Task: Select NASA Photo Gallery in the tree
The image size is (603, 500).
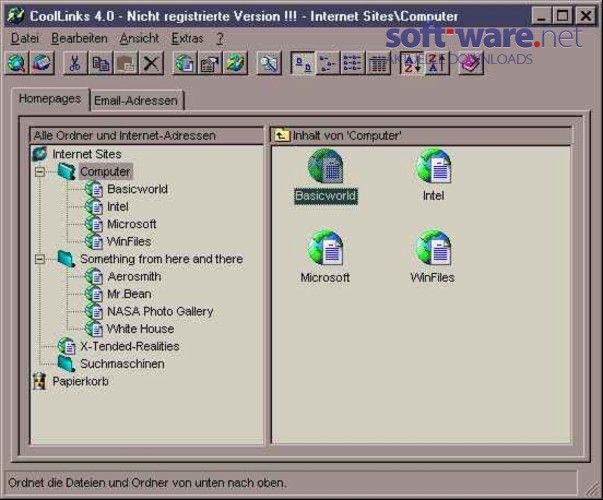Action: [x=160, y=312]
